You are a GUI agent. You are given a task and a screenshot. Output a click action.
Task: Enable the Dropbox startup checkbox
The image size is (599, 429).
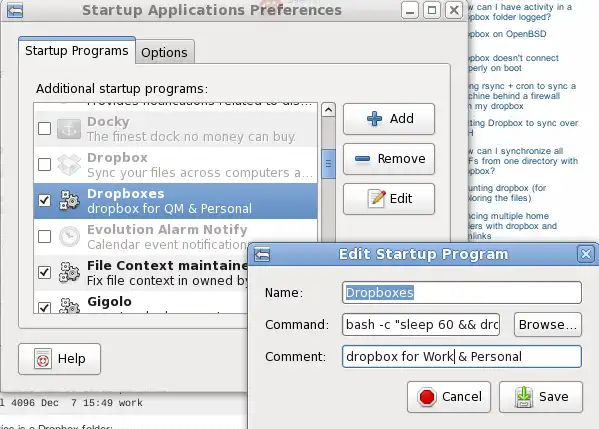click(44, 165)
